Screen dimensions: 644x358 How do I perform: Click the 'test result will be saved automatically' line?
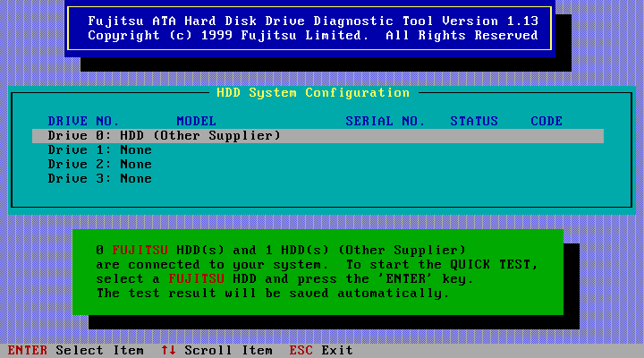point(273,293)
